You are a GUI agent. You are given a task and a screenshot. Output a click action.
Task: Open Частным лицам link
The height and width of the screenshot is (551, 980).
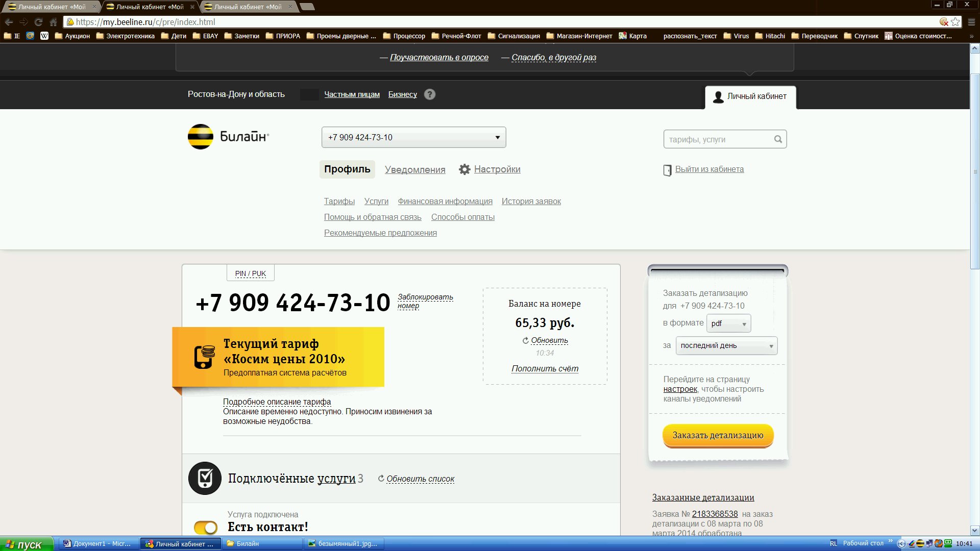pyautogui.click(x=352, y=94)
